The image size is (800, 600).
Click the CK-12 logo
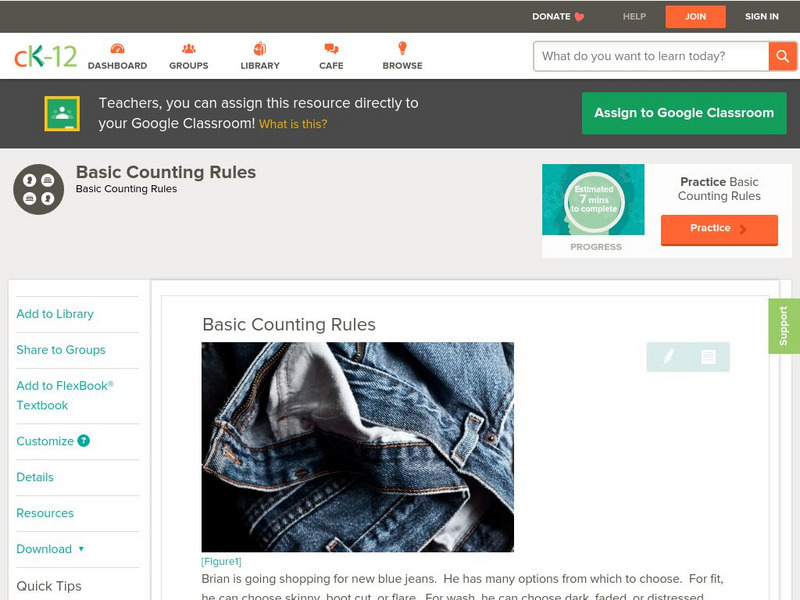point(45,57)
